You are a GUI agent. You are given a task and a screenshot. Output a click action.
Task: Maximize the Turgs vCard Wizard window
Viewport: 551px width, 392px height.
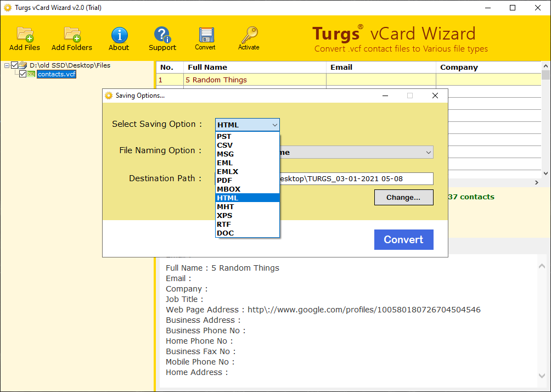coord(513,8)
